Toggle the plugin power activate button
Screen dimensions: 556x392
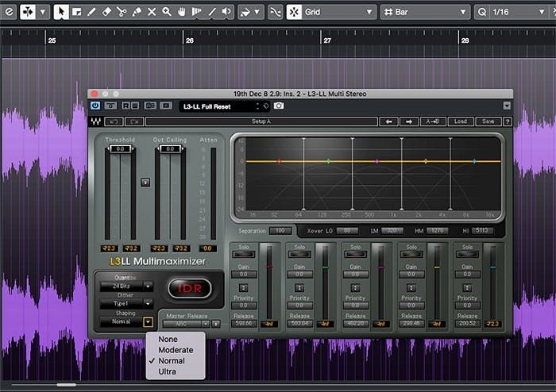(x=95, y=106)
